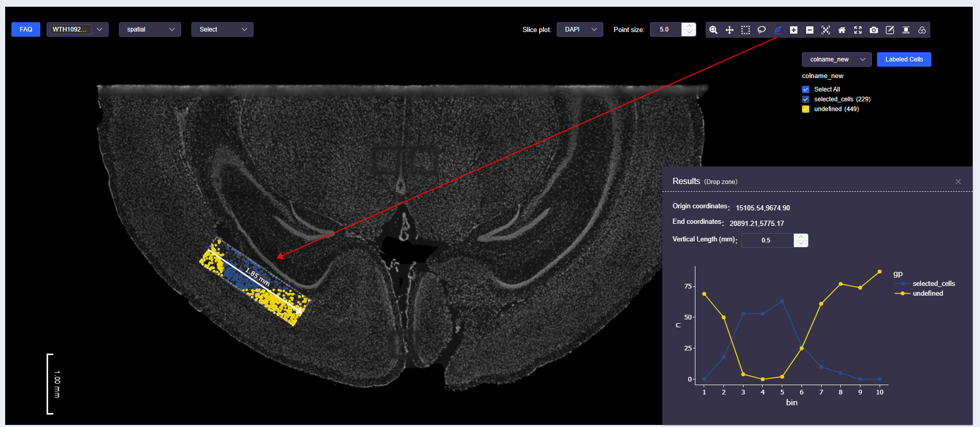Viewport: 980px width, 427px height.
Task: Pick the lasso selection tool
Action: click(761, 30)
